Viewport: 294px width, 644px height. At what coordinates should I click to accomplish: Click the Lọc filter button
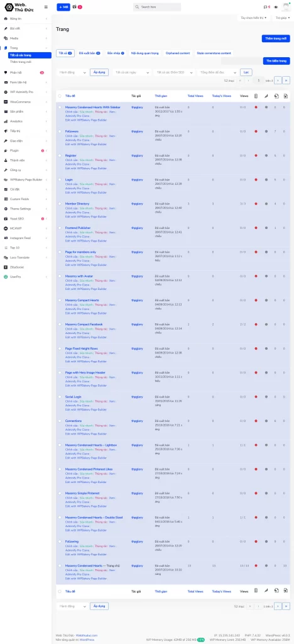click(246, 72)
